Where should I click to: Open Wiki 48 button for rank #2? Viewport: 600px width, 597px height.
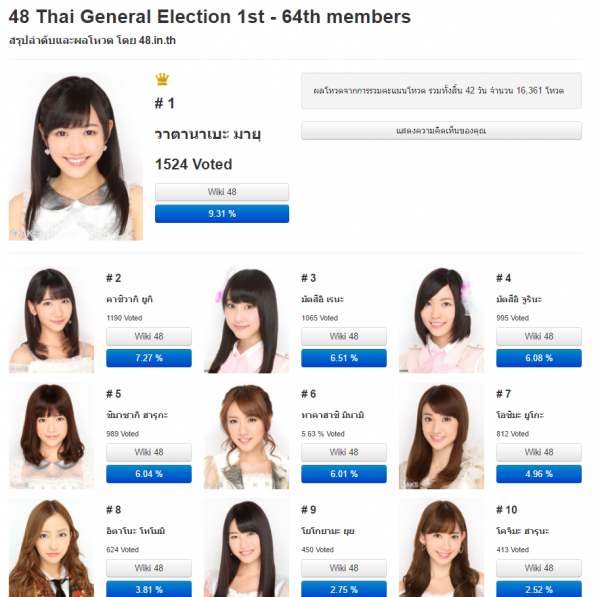click(x=149, y=336)
